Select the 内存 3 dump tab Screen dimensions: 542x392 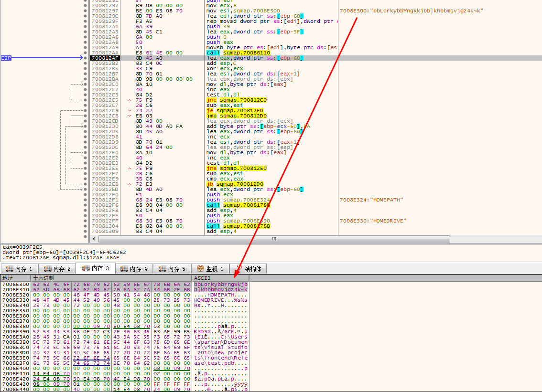pos(96,268)
